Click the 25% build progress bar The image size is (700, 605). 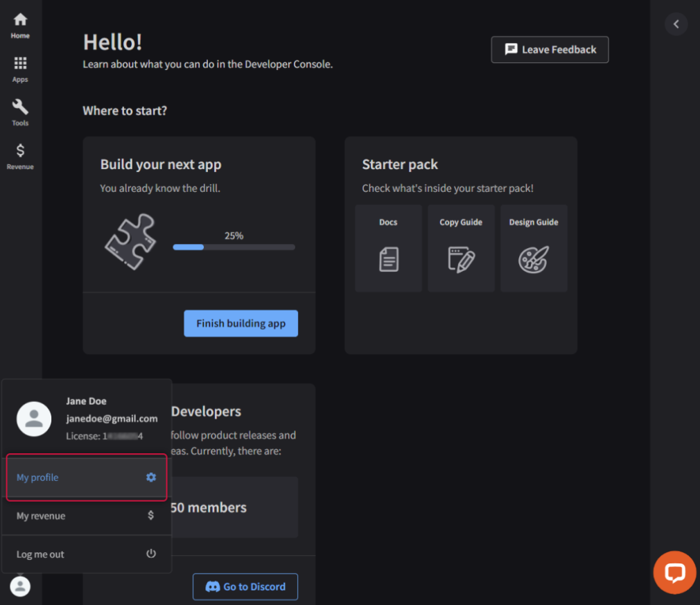pyautogui.click(x=234, y=247)
